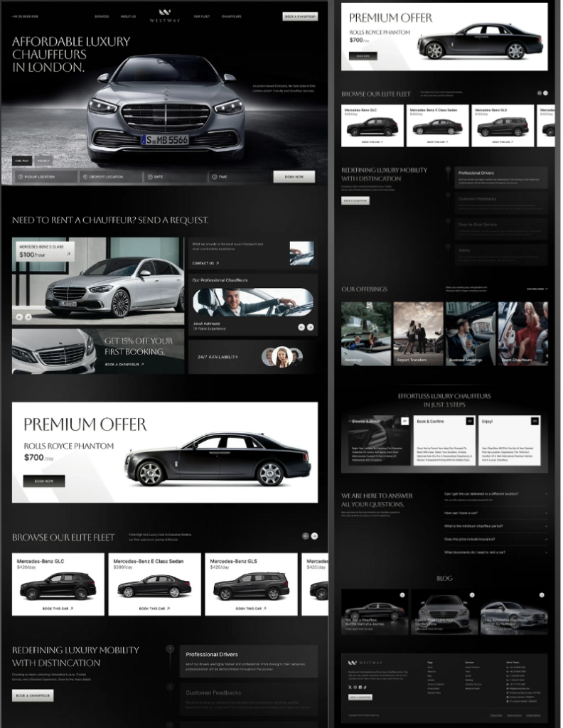Click Book a Chauffeur below left 'Redefining Luxury' heading
Viewport: 563px width, 728px height.
(x=33, y=695)
